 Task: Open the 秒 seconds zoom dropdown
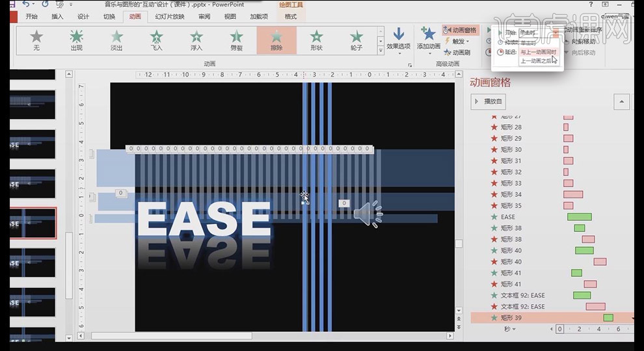(509, 329)
